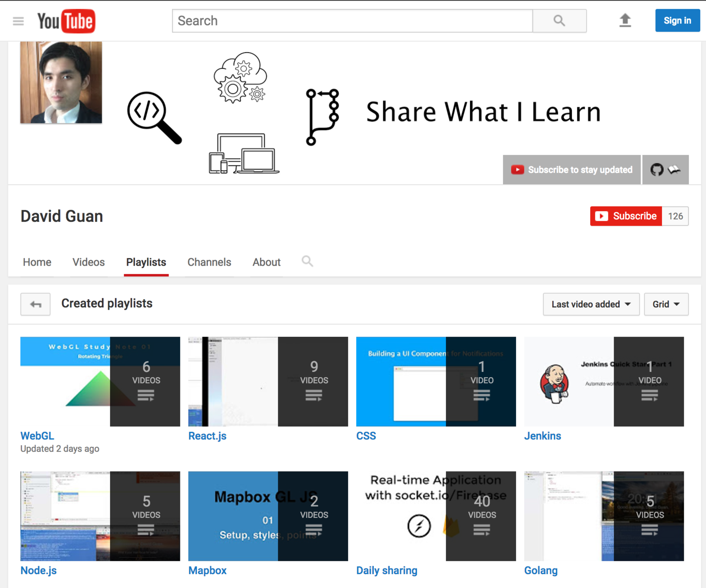Switch to the Videos tab
This screenshot has height=588, width=706.
pos(88,262)
